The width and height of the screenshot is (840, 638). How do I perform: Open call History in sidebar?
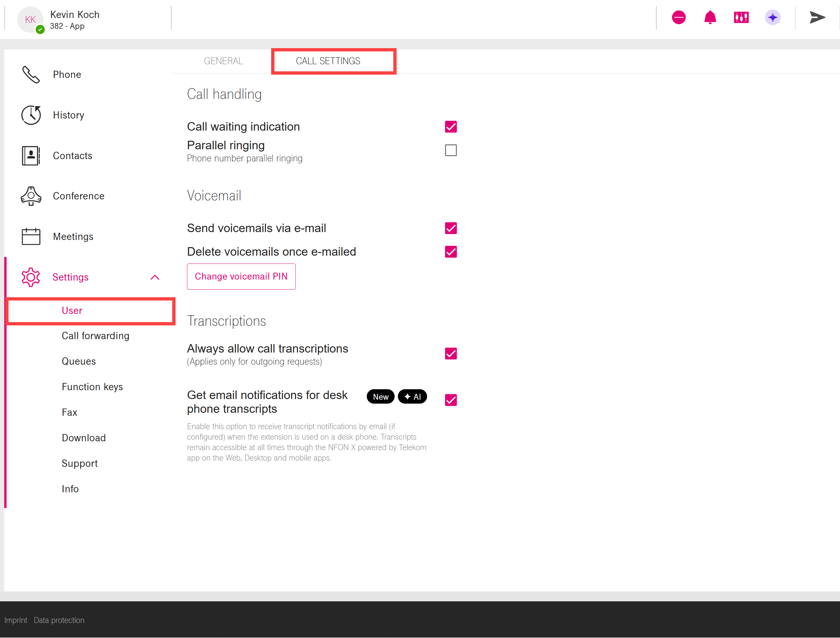point(68,115)
